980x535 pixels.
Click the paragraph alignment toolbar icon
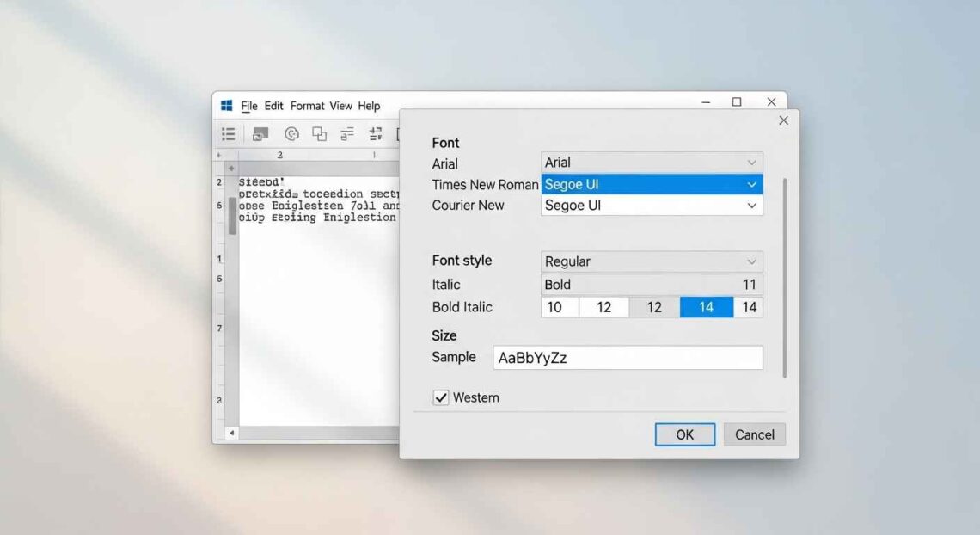(x=347, y=133)
